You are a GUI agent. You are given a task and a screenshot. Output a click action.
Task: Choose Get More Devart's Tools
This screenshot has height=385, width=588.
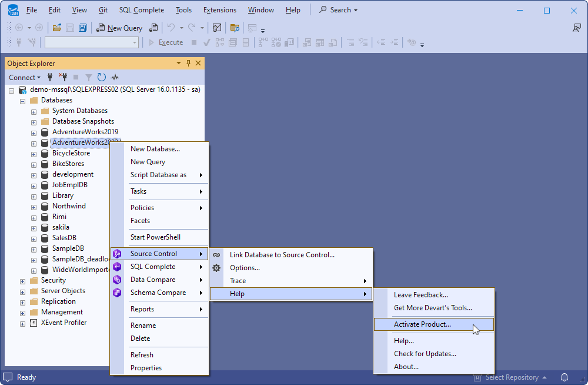434,308
